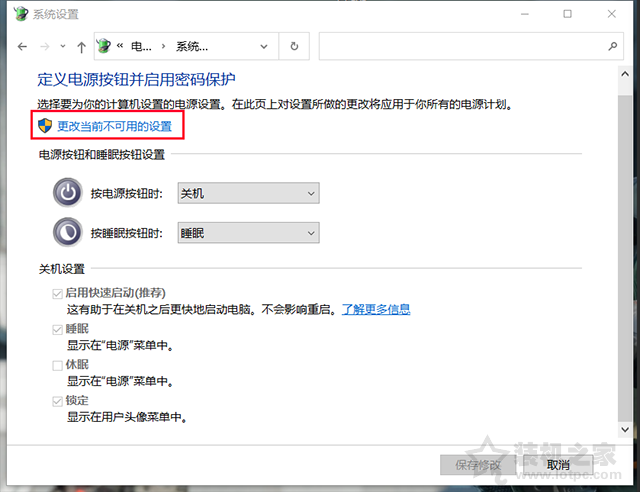Toggle the 锁定 checkbox
The height and width of the screenshot is (492, 640).
pos(57,401)
